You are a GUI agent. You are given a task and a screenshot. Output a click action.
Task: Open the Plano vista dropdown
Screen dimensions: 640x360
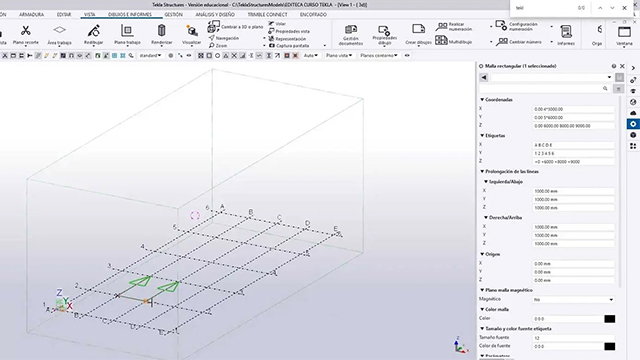339,56
